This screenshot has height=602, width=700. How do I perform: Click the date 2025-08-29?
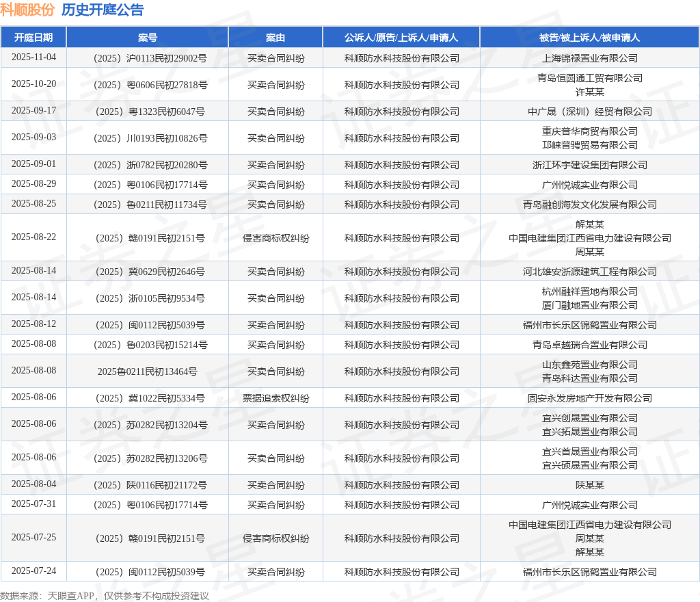tap(33, 183)
